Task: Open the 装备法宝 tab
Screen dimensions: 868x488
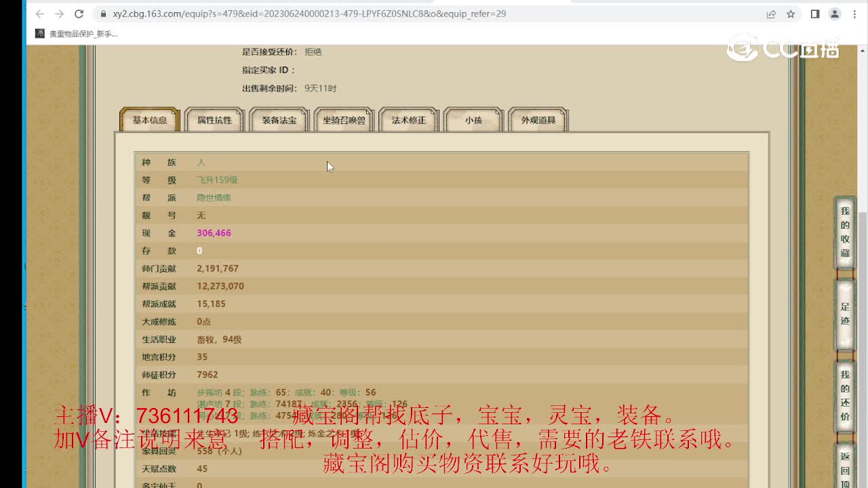Action: click(279, 120)
